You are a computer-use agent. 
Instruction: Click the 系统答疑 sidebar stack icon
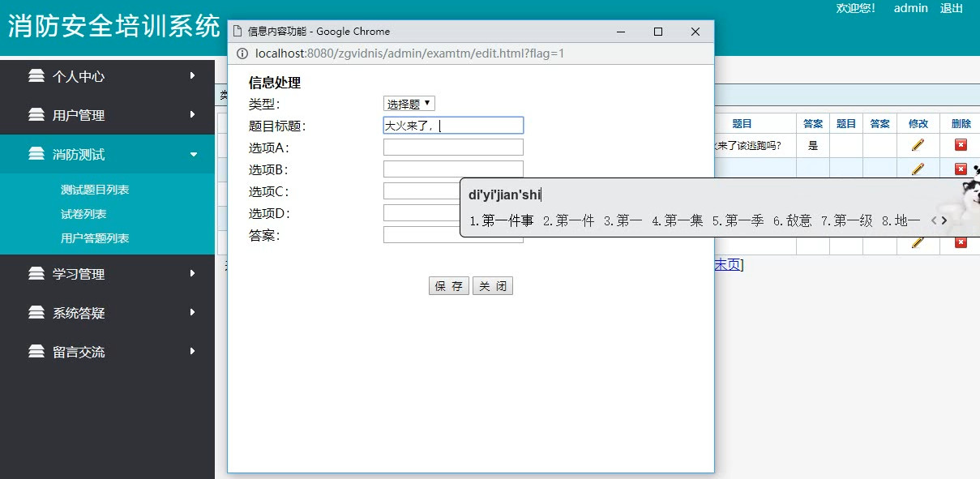(x=36, y=313)
